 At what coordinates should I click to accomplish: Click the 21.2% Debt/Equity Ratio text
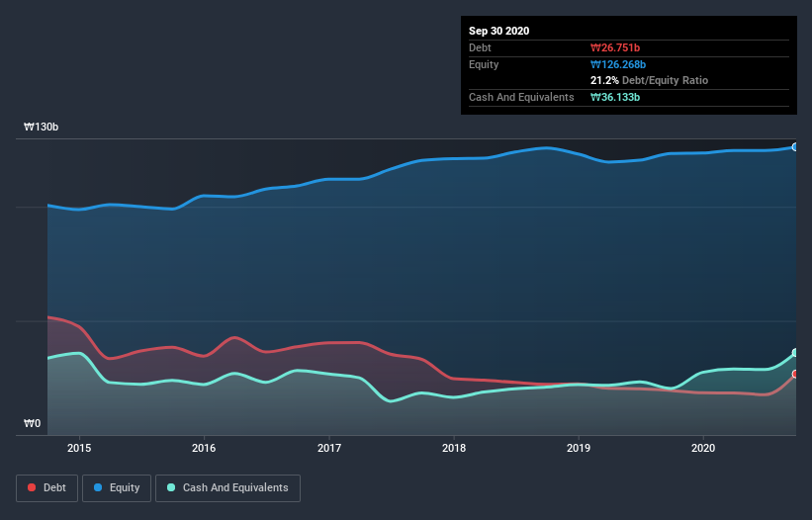point(650,80)
